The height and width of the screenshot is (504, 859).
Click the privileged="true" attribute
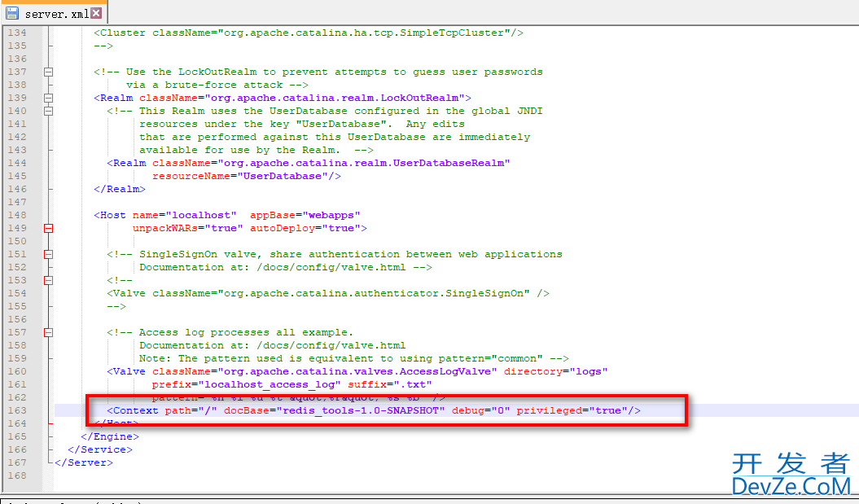572,411
